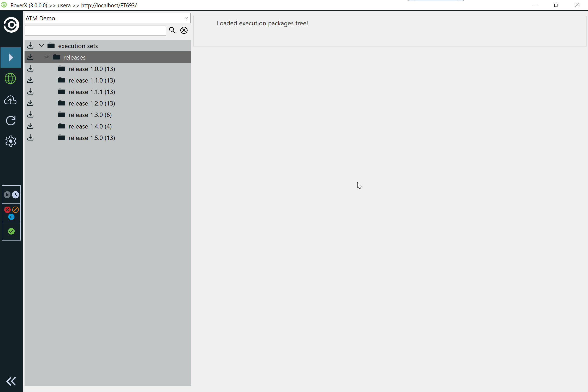Click the download icon beside release 1.5.0
Image resolution: width=588 pixels, height=392 pixels.
(30, 138)
